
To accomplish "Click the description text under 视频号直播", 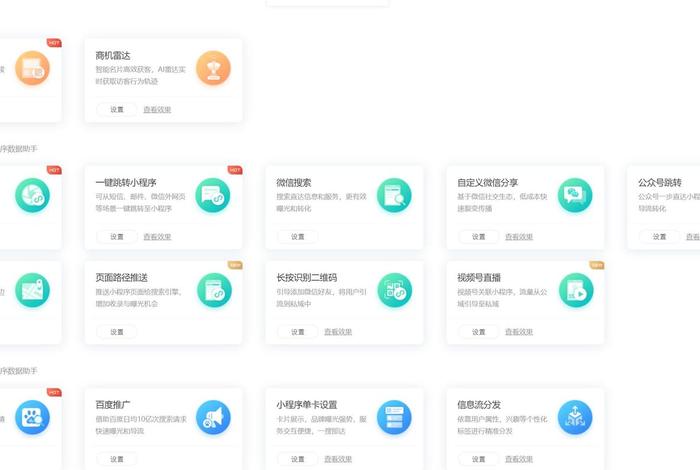I will point(502,298).
